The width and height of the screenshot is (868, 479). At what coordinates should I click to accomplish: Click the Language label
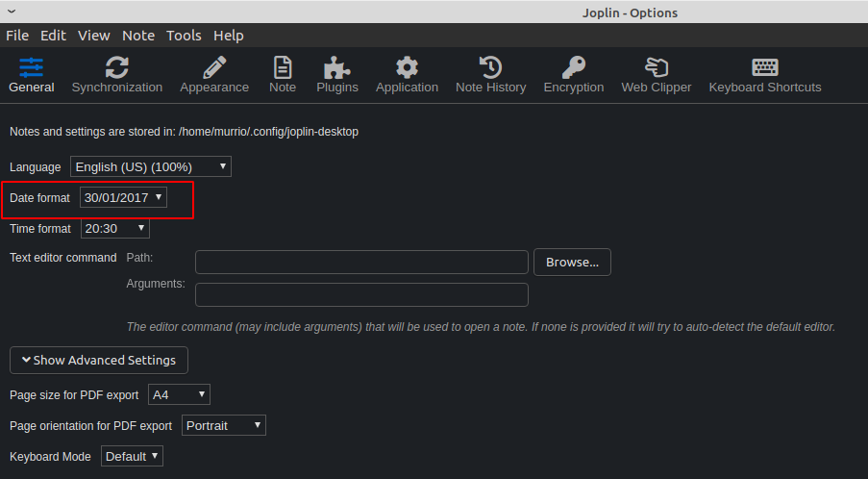coord(36,167)
